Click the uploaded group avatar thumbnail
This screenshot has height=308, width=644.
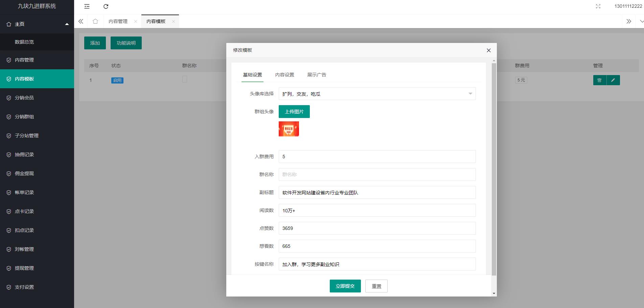pos(289,129)
